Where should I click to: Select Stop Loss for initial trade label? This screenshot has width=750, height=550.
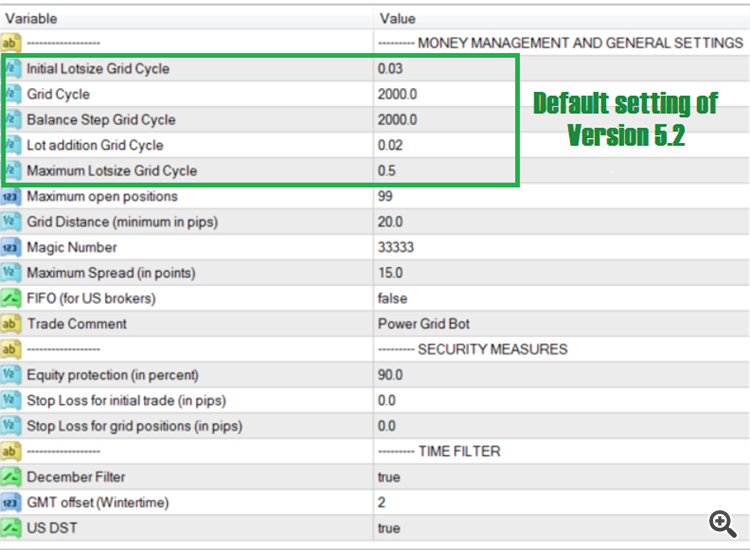click(126, 401)
